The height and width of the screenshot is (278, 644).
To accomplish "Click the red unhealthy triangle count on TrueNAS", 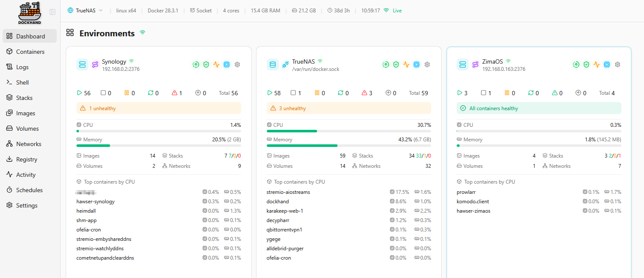I will coord(367,93).
